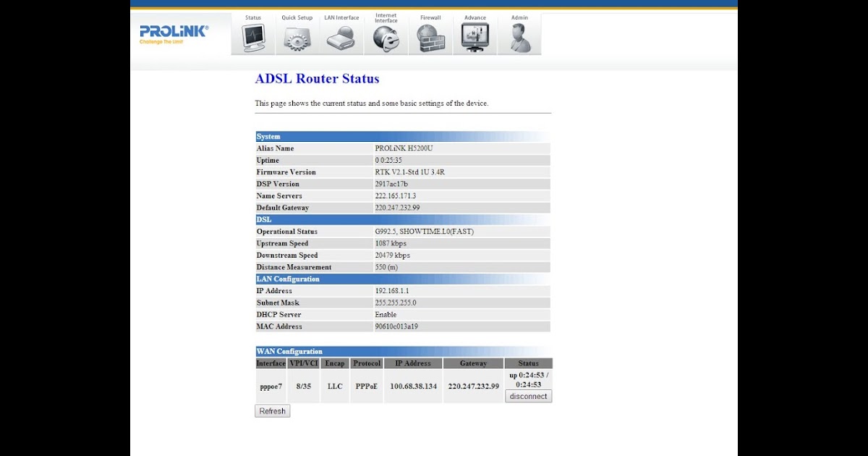The width and height of the screenshot is (868, 456).
Task: Select the LAN Interface menu label
Action: point(341,18)
